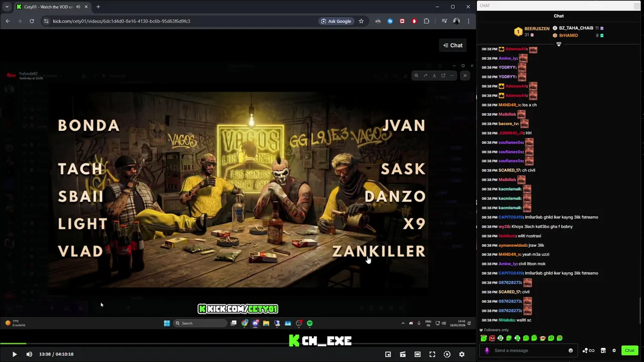Switch the player to theater mode
644x362 pixels.
pos(418,354)
